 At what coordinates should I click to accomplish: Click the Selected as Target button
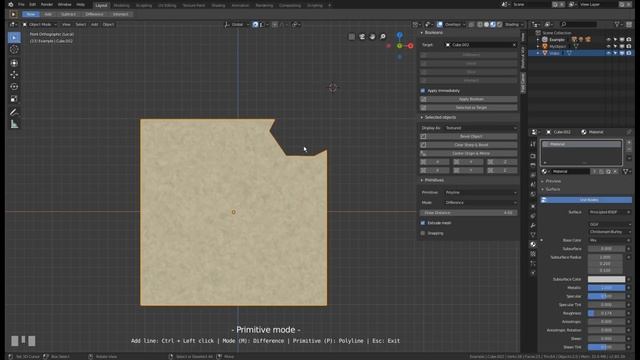point(469,108)
